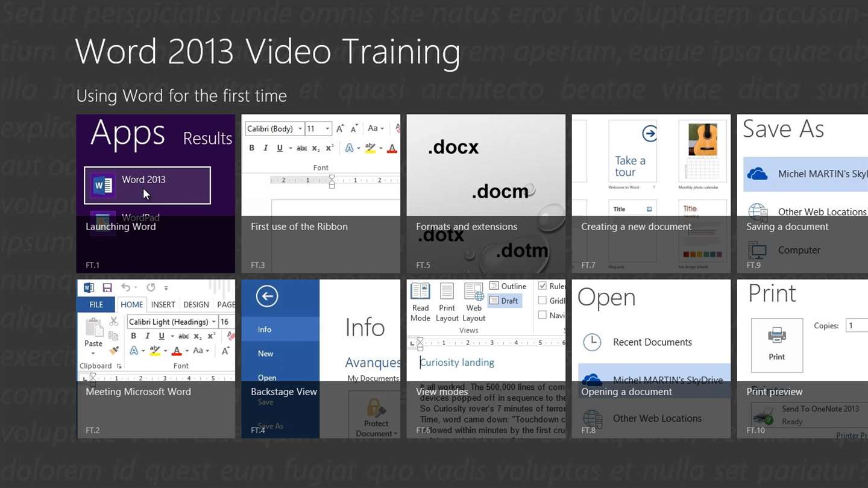Click the SkyDrive cloud icon in Saving a document
Screen dimensions: 868x488
click(x=757, y=174)
